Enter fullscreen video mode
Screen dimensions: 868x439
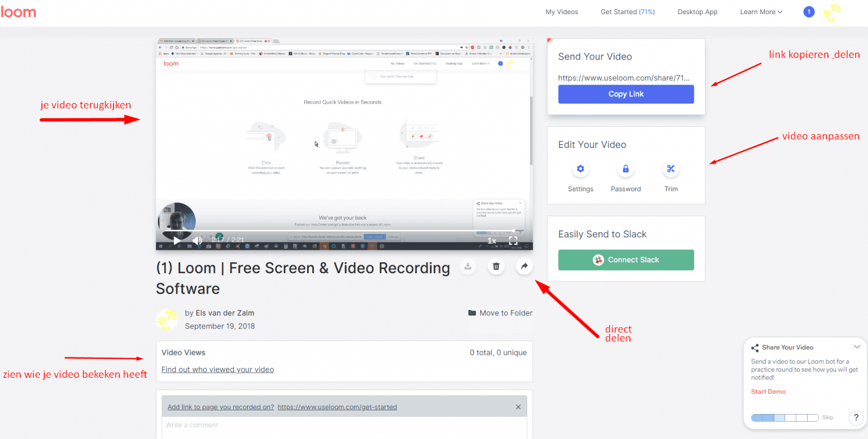pyautogui.click(x=513, y=241)
